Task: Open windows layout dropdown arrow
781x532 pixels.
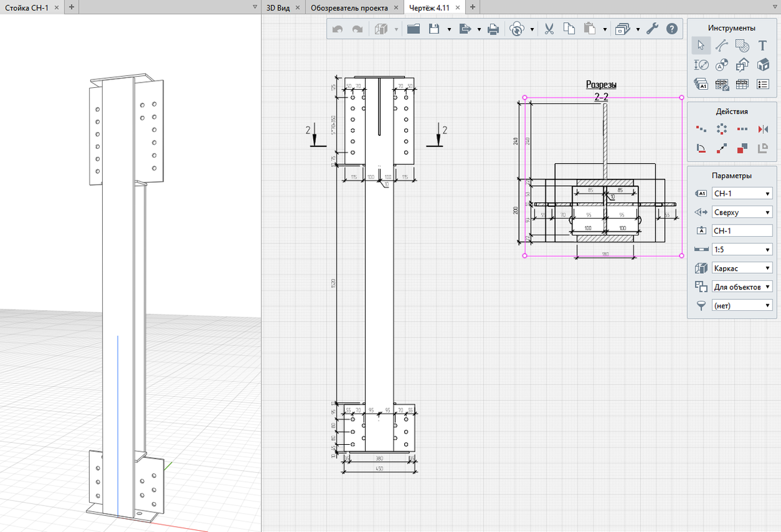Action: 638,29
